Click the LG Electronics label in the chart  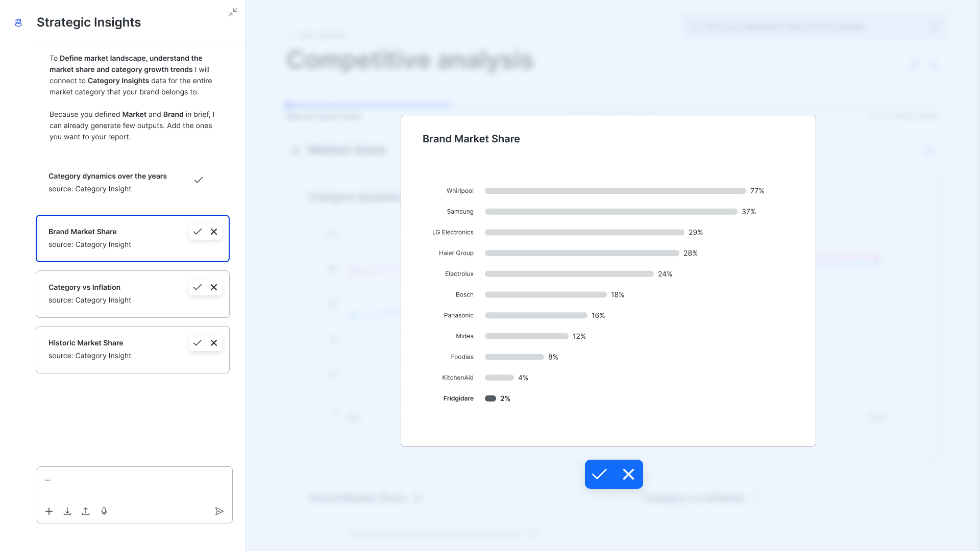point(453,233)
